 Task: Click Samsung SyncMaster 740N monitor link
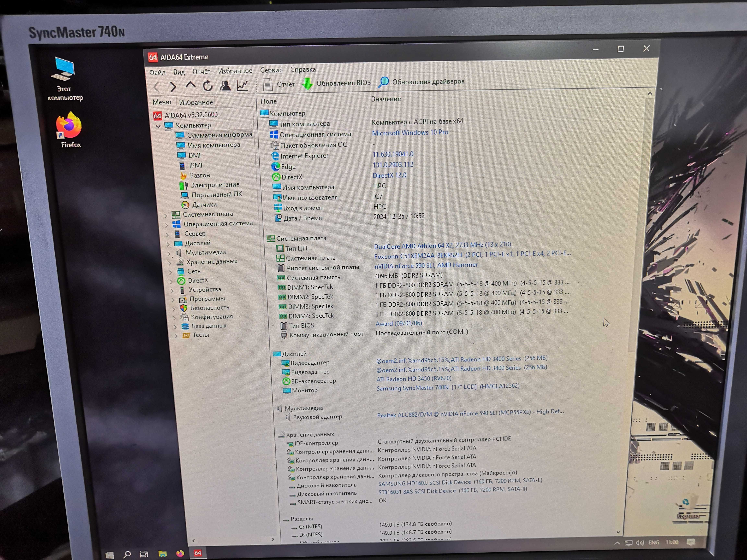coord(448,387)
